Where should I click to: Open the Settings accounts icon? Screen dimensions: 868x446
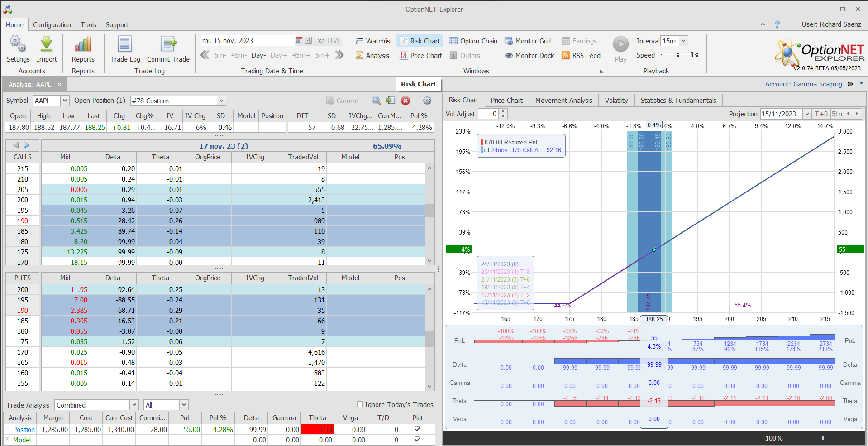coord(18,49)
